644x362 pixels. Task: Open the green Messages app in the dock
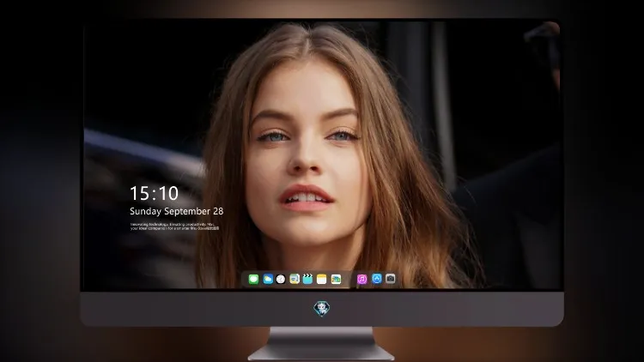[x=253, y=279]
